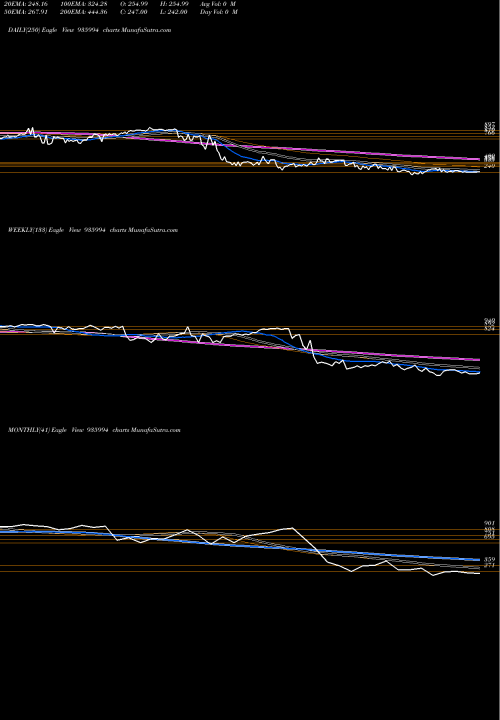The height and width of the screenshot is (720, 500).
Task: Select the O: 254.99 open price
Action: coord(134,3)
